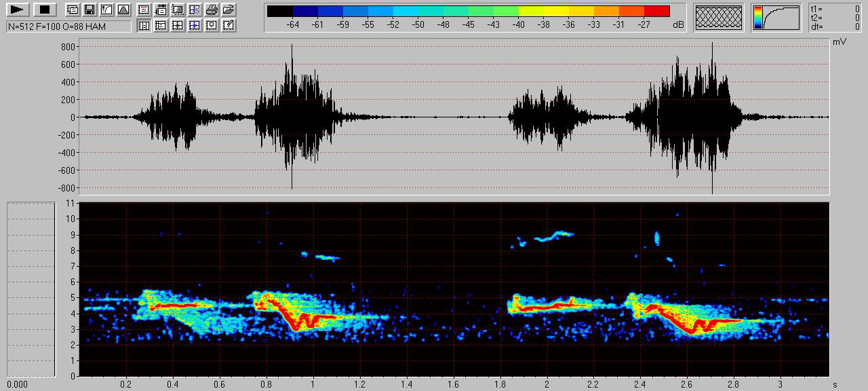This screenshot has width=868, height=391.
Task: Click the crosshatch pattern button
Action: click(719, 18)
